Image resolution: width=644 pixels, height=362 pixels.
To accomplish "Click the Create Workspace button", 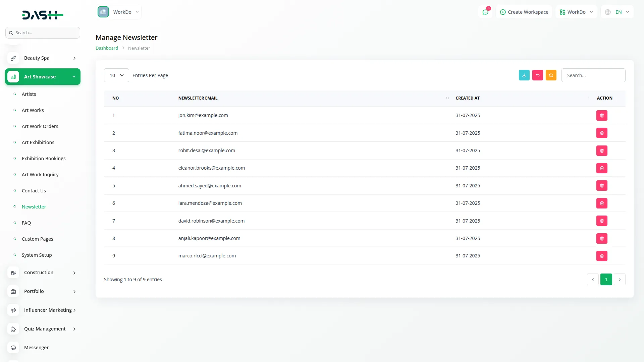I will (524, 12).
